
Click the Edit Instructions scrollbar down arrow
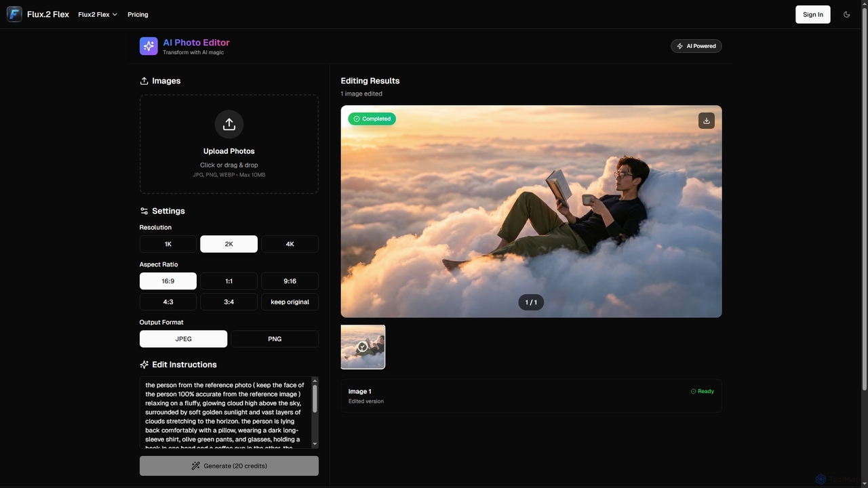(x=315, y=444)
